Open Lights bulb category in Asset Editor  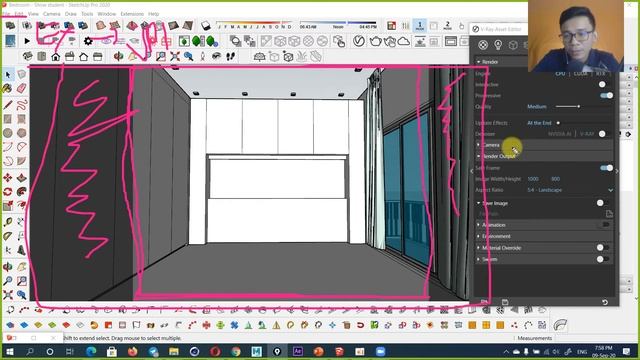pyautogui.click(x=498, y=45)
